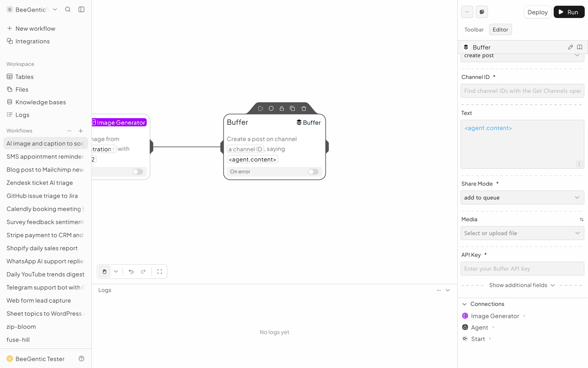This screenshot has width=588, height=368.
Task: Click the Channel ID input field
Action: click(x=522, y=91)
